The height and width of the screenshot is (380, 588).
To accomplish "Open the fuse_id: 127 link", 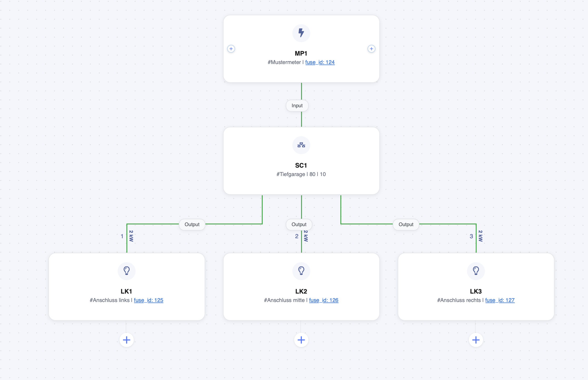I will pyautogui.click(x=500, y=300).
